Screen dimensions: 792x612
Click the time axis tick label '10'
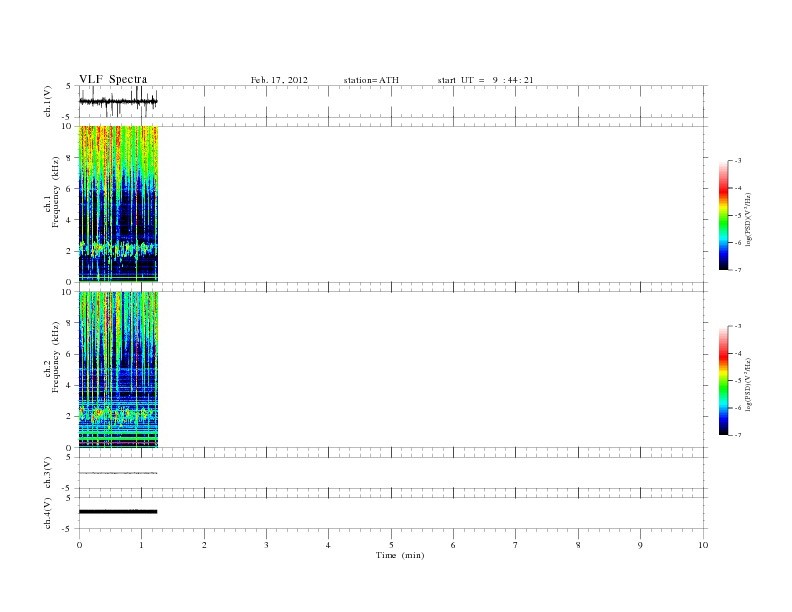click(x=703, y=545)
